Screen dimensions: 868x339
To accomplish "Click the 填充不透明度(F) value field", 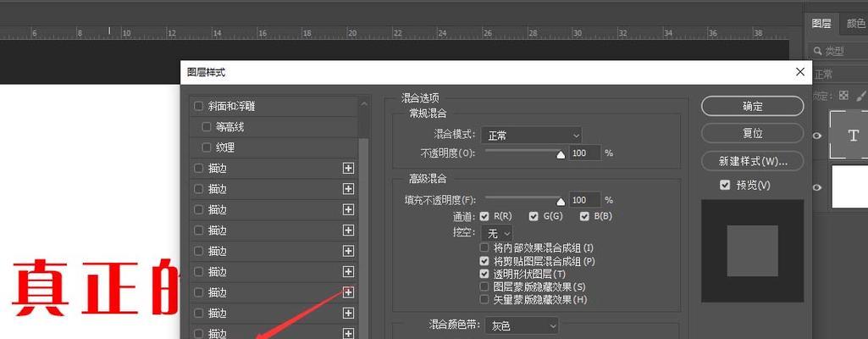I will coord(585,199).
